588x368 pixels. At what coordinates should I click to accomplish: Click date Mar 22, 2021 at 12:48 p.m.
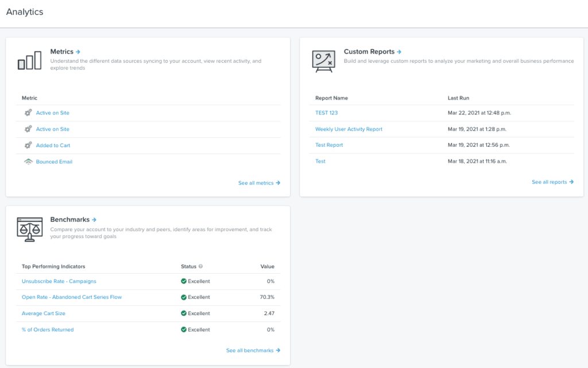[x=479, y=113]
